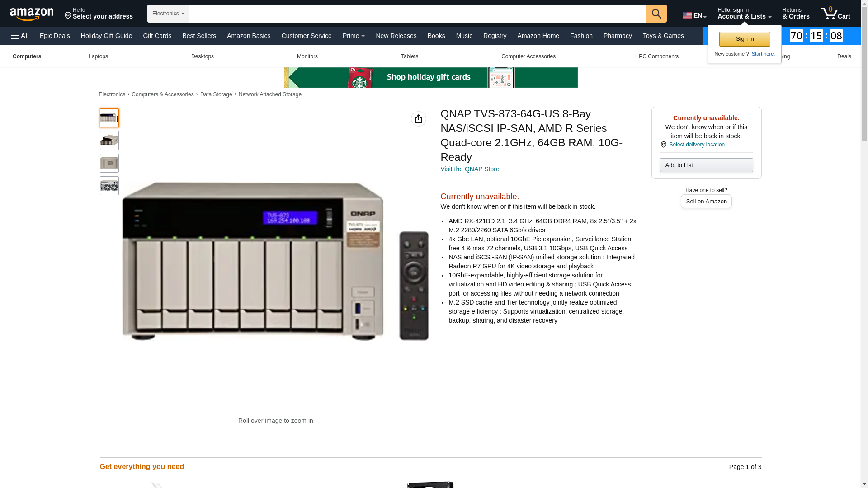This screenshot has height=488, width=868.
Task: Focus the Amazon search input field
Action: pos(417,14)
